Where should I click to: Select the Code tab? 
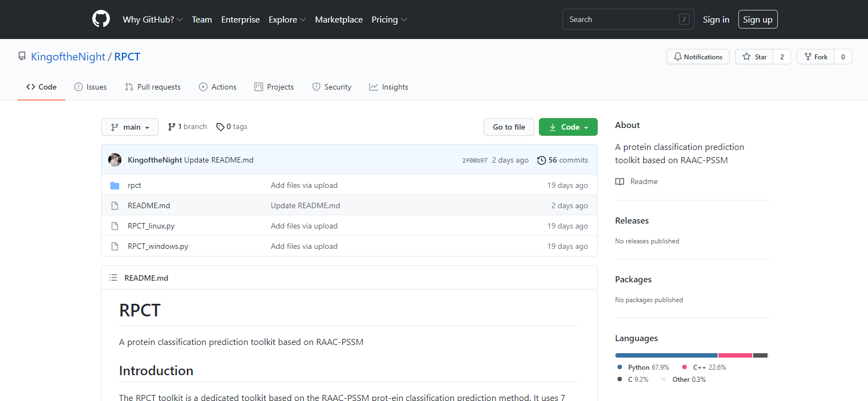[x=41, y=87]
